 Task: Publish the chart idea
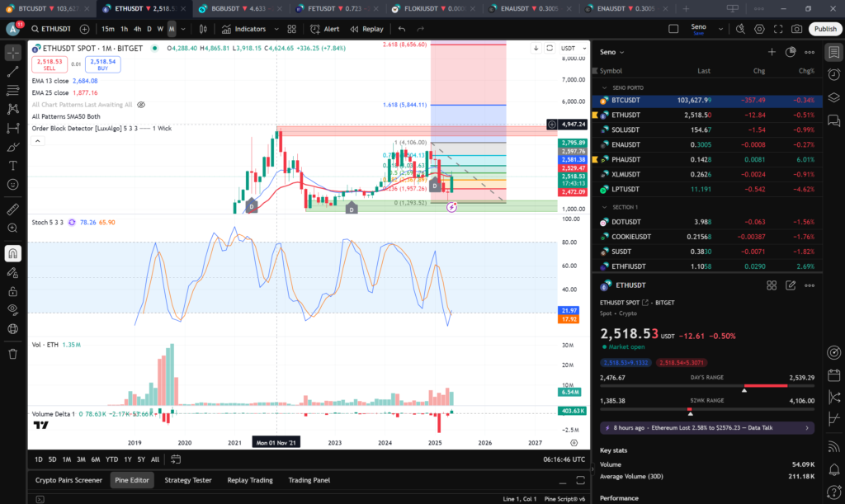825,29
